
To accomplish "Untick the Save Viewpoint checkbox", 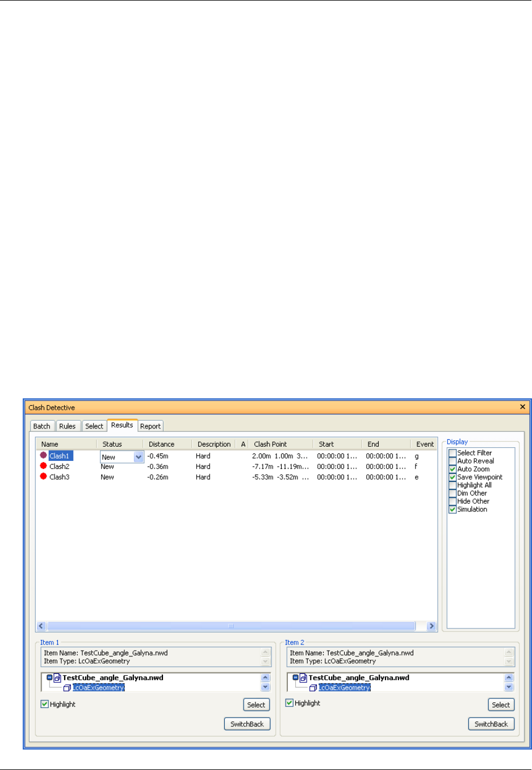I will click(453, 477).
